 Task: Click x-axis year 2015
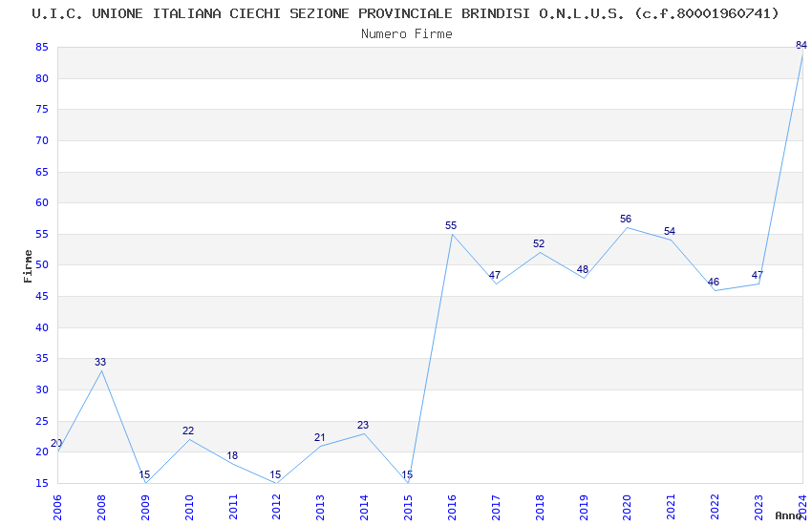408,507
